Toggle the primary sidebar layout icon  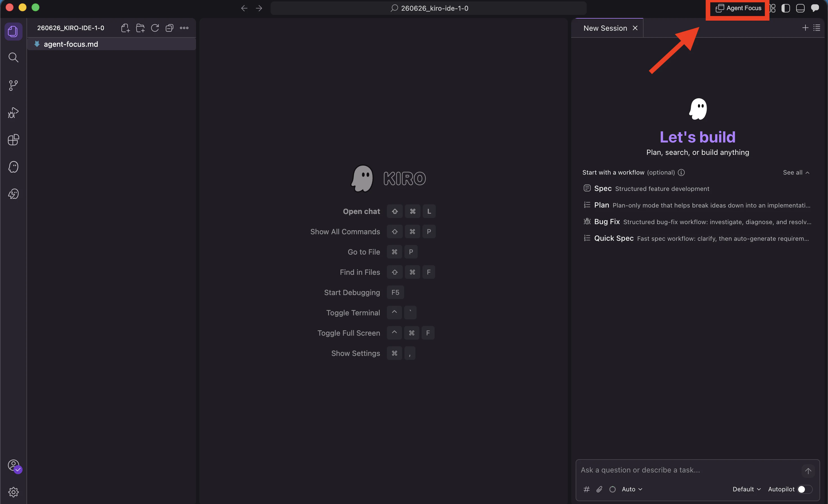pyautogui.click(x=786, y=8)
